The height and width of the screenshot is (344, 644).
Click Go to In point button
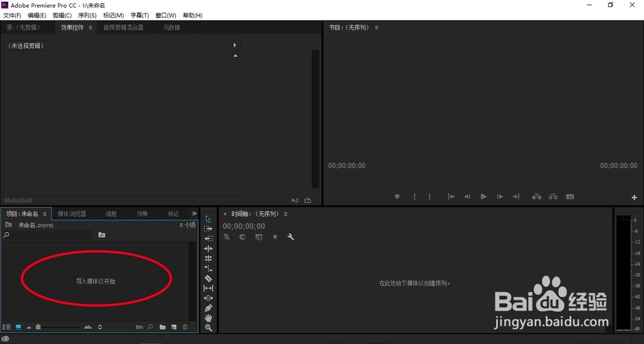click(451, 197)
